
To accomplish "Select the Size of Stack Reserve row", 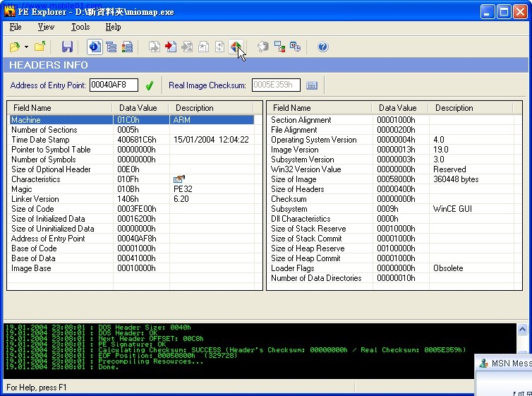I will [392, 229].
